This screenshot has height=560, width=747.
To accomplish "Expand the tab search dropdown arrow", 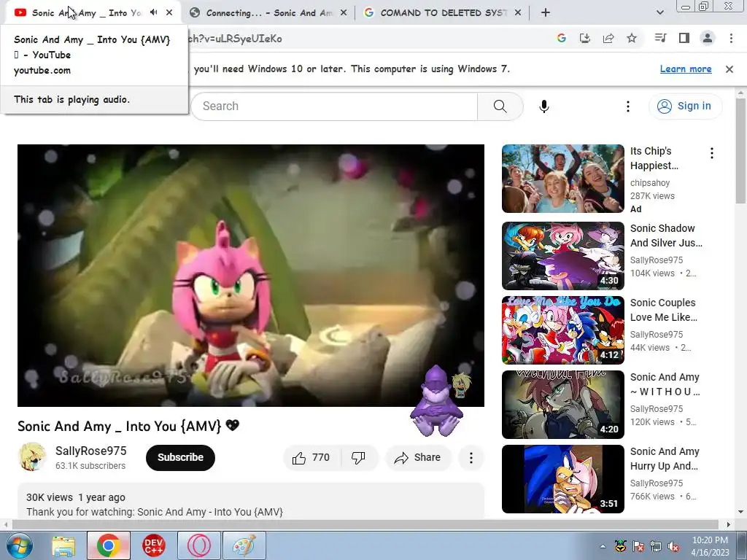I will (659, 13).
